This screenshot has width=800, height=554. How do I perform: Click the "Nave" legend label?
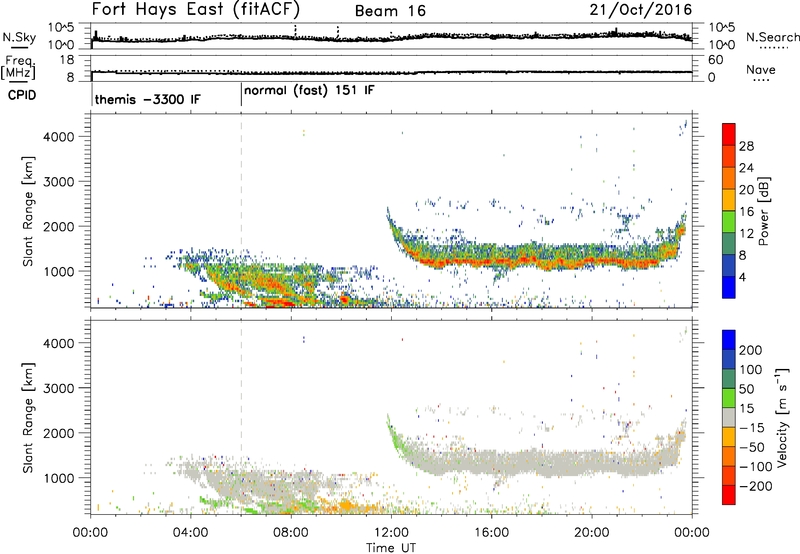point(761,69)
